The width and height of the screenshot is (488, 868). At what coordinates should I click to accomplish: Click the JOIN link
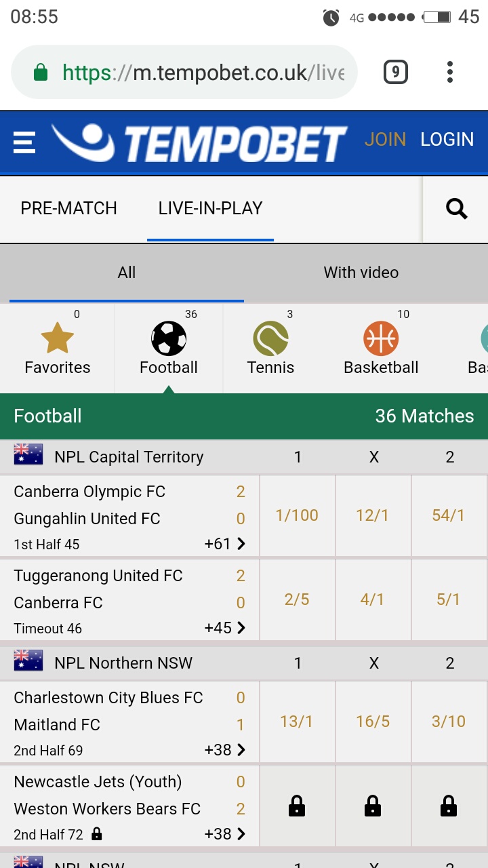coord(385,140)
